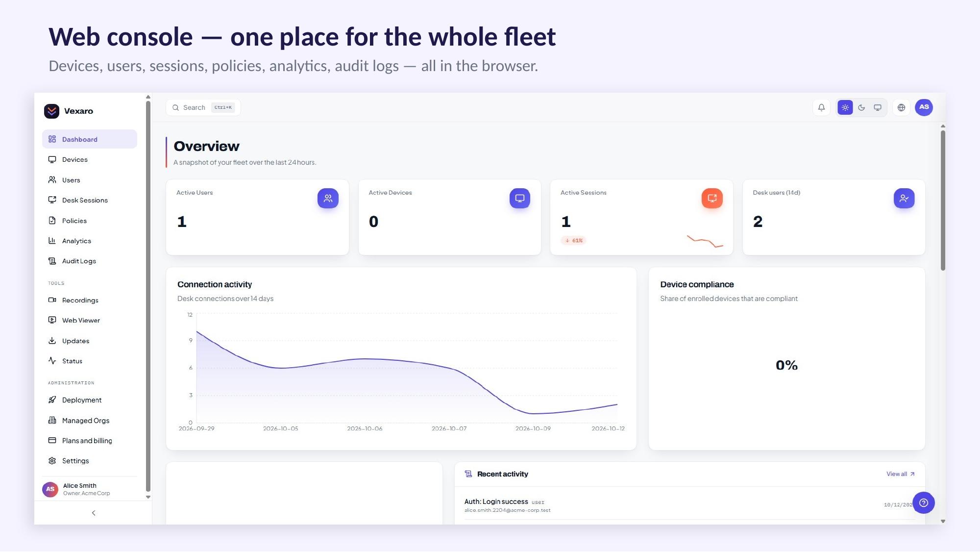The image size is (980, 552).
Task: Click Active Users card icon
Action: click(328, 198)
